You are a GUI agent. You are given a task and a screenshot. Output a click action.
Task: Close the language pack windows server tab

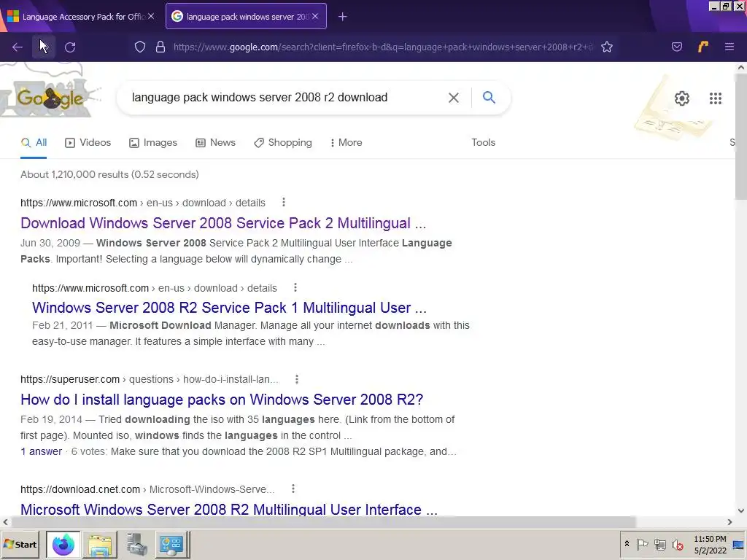pyautogui.click(x=315, y=16)
